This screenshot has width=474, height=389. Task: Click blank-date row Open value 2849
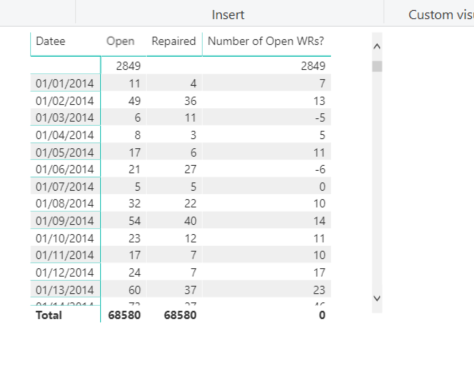point(128,66)
